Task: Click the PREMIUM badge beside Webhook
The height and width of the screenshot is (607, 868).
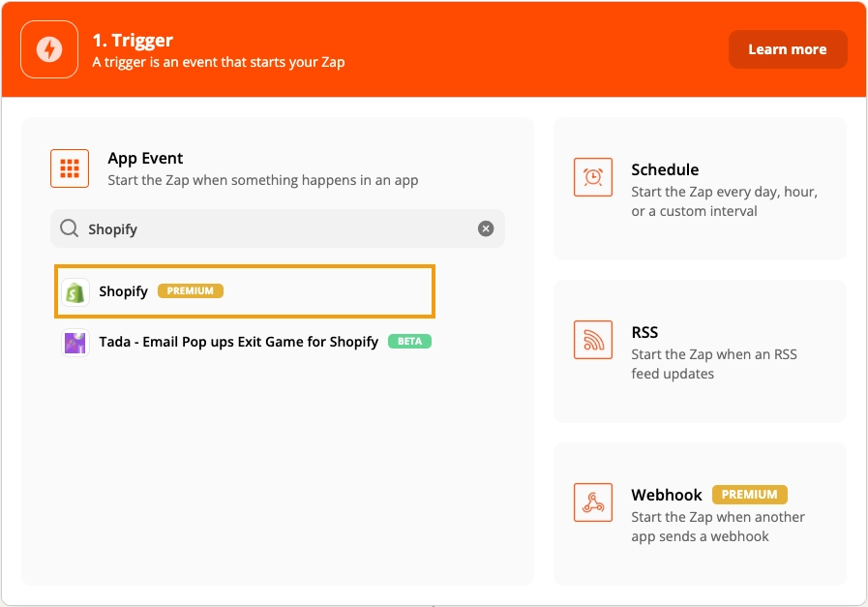Action: [750, 495]
